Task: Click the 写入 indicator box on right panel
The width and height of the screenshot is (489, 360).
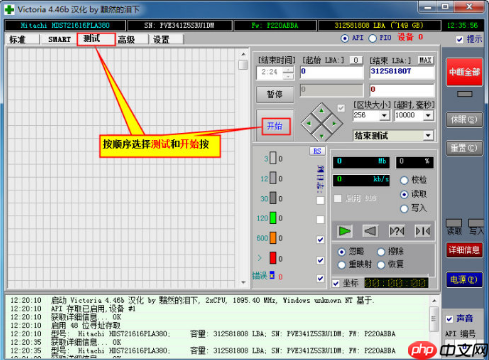Action: point(476,223)
